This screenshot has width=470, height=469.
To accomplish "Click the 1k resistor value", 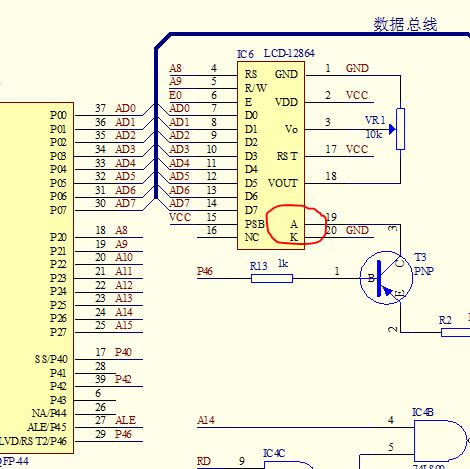I will tap(283, 264).
